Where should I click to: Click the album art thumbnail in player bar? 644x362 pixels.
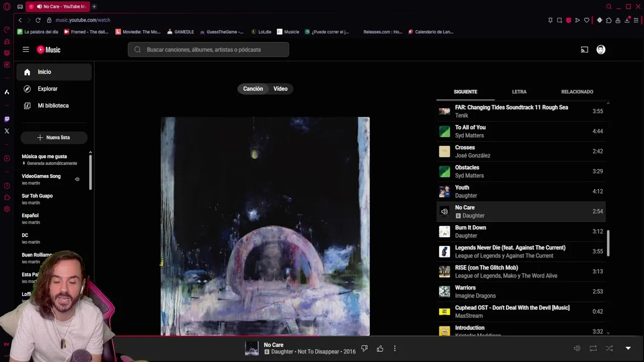pos(252,348)
